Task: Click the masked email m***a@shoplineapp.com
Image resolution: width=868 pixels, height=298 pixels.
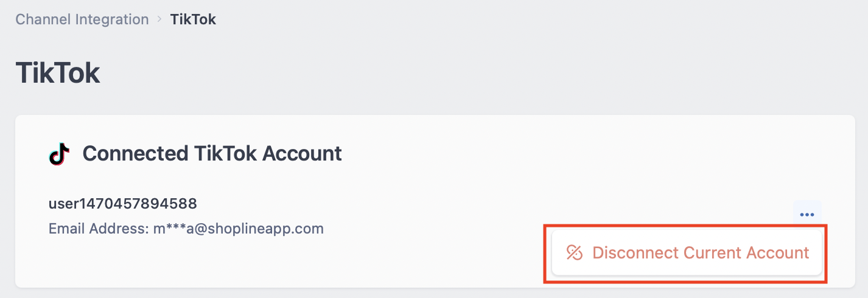Action: [238, 229]
